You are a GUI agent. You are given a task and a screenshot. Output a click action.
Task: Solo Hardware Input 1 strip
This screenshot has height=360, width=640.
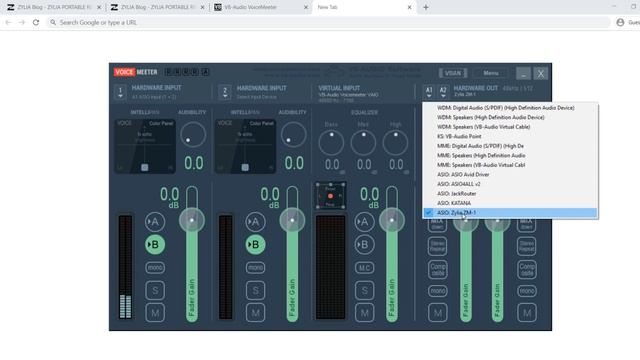(x=155, y=290)
